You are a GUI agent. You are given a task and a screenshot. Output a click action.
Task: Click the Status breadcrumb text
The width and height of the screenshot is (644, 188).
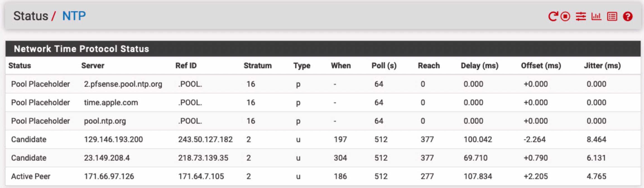coord(31,16)
